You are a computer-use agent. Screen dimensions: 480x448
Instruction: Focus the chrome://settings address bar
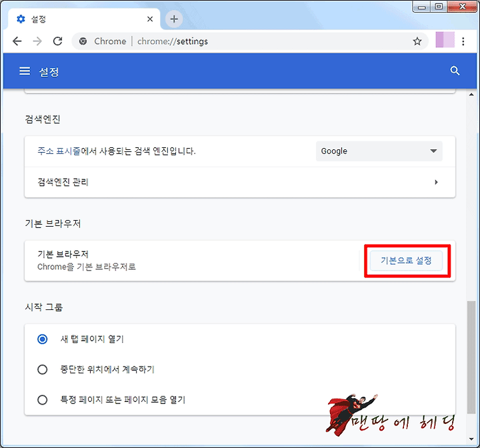249,41
